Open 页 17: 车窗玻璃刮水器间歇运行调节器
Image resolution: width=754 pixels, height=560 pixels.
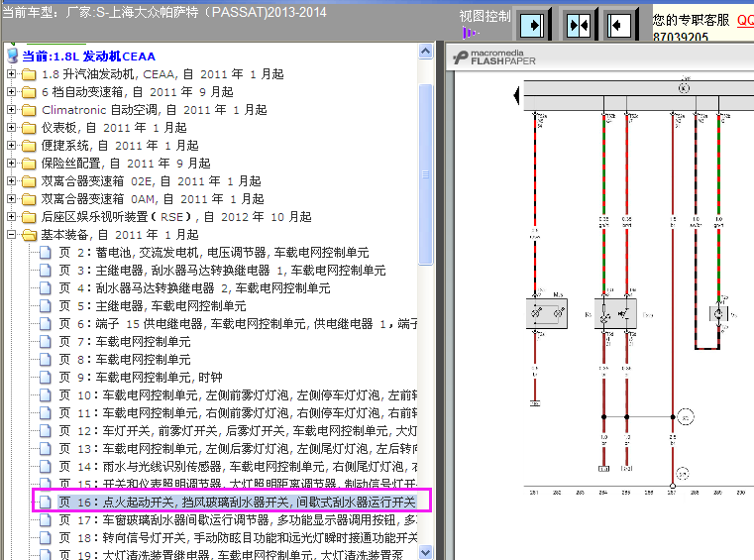coord(238,519)
